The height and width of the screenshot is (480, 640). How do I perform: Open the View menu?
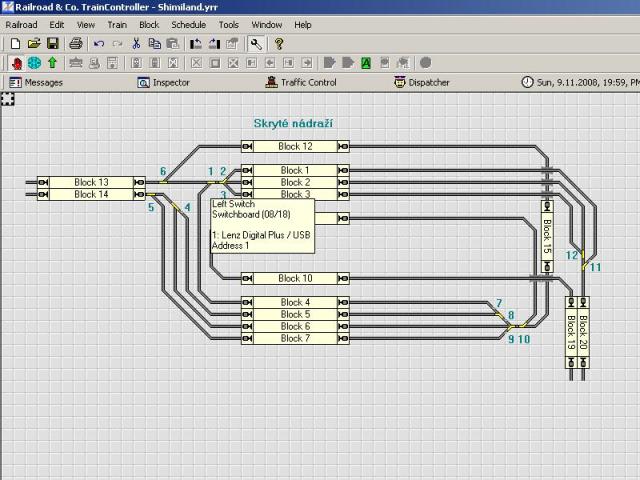[x=86, y=25]
